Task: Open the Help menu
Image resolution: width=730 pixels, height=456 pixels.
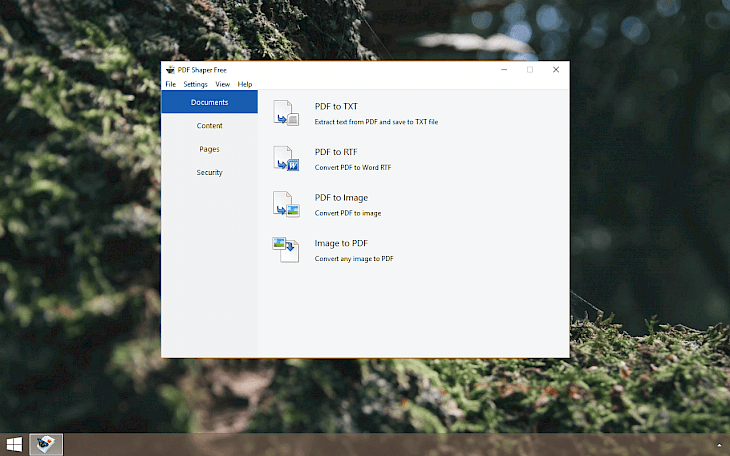Action: tap(245, 84)
